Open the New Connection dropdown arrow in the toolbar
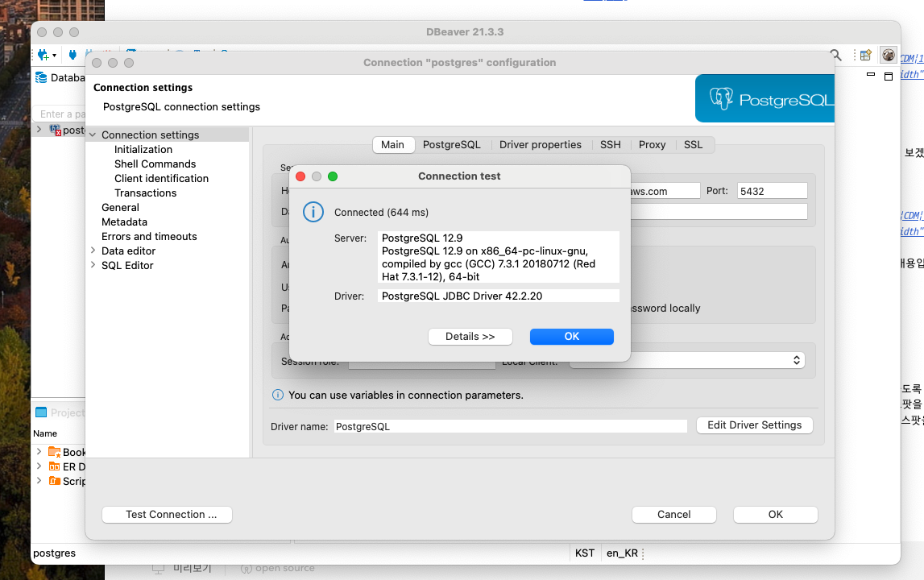Screen dimensions: 924x580 [54, 56]
